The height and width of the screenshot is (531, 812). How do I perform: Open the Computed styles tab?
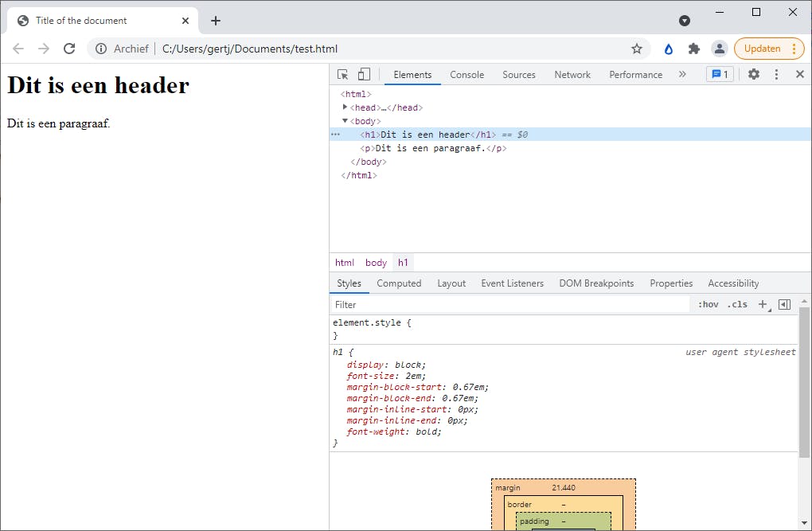[x=399, y=283]
